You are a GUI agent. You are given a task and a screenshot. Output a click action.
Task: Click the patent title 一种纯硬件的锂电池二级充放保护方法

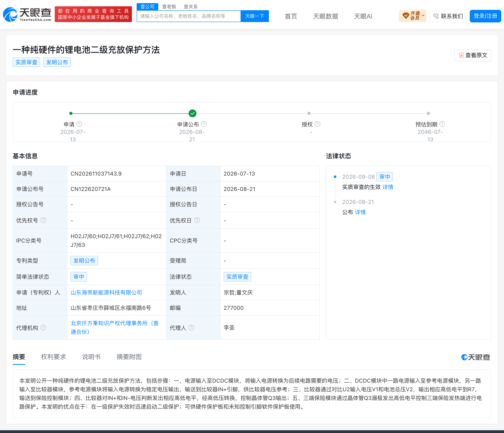pyautogui.click(x=86, y=50)
